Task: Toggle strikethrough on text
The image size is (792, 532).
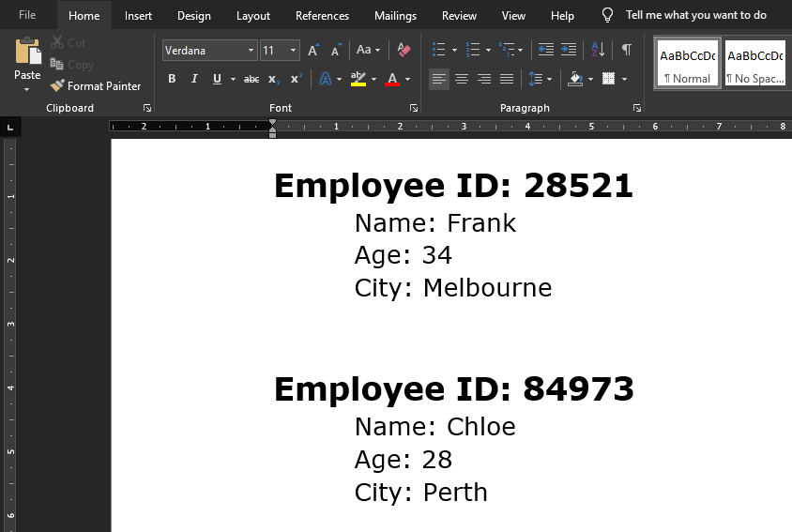Action: tap(251, 79)
